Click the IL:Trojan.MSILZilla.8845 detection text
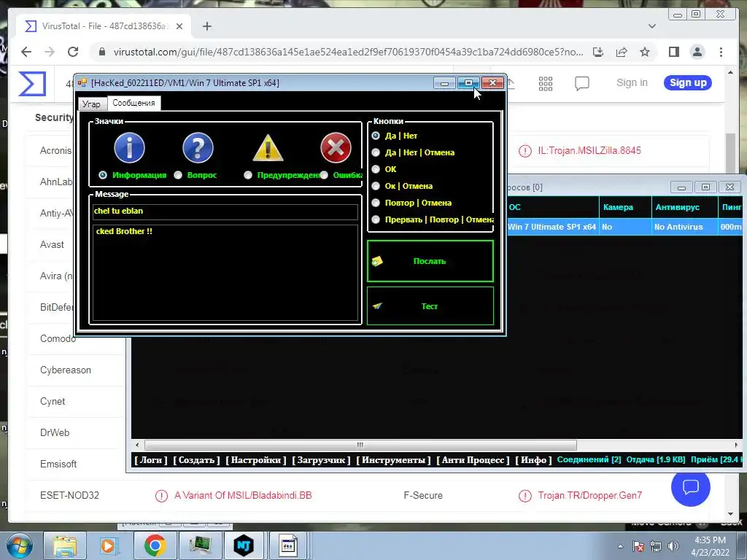Image resolution: width=747 pixels, height=560 pixels. (x=589, y=150)
